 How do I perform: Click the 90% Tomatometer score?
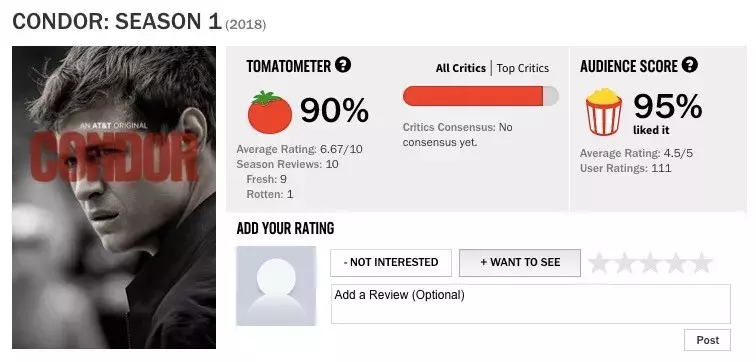(335, 110)
